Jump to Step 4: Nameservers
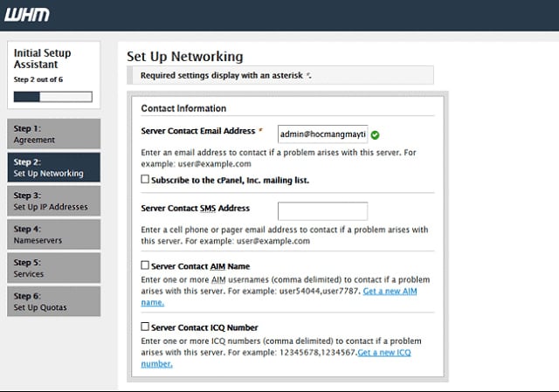The height and width of the screenshot is (392, 559). point(52,234)
